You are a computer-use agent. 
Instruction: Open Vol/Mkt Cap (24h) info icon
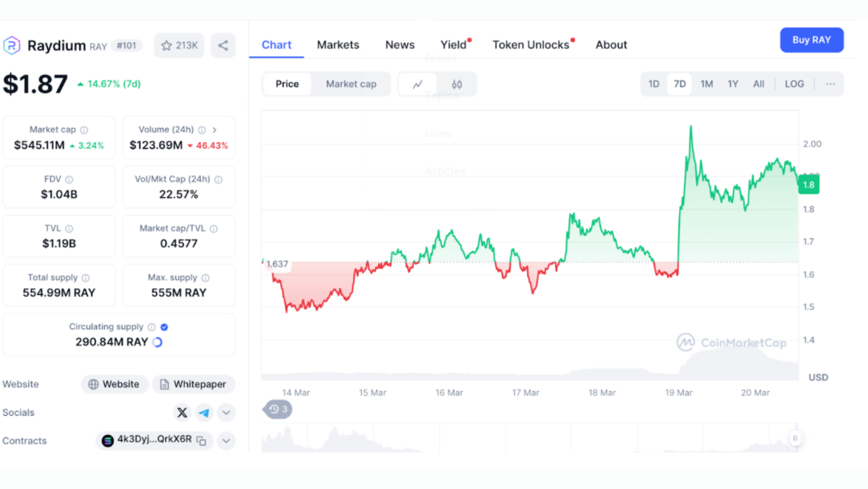click(x=218, y=179)
